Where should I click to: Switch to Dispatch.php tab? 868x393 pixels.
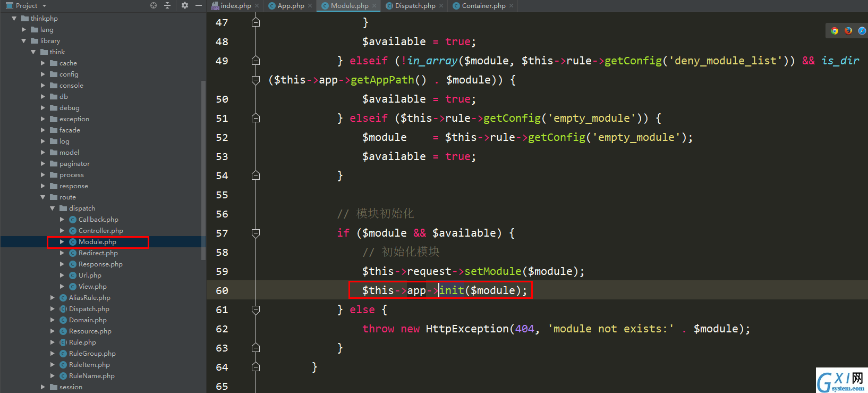411,5
